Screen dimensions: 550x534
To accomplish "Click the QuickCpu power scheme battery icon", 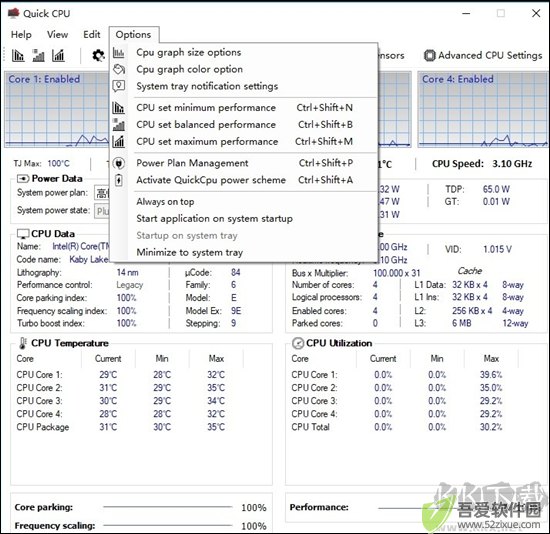I will pyautogui.click(x=119, y=180).
